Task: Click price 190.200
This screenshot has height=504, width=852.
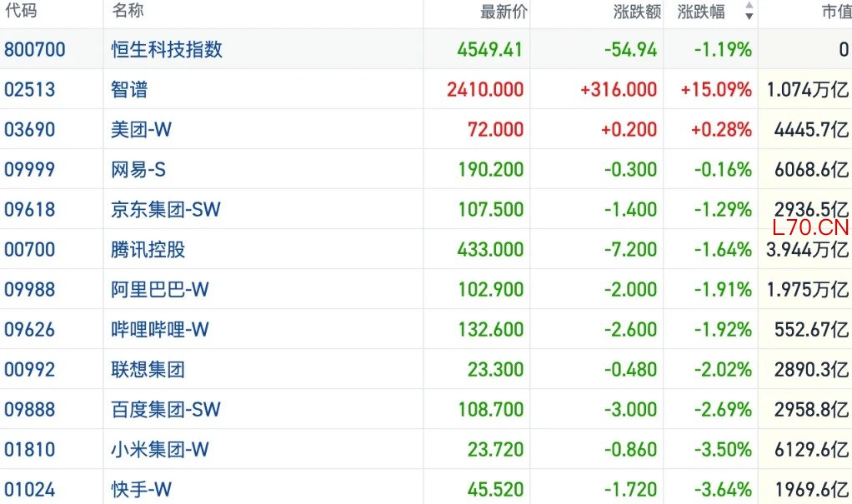Action: (491, 169)
